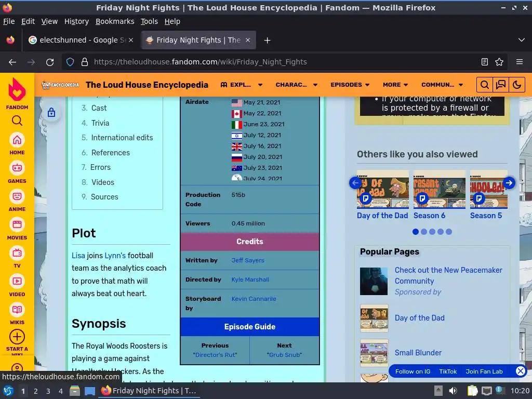This screenshot has width=532, height=399.
Task: Go to next episode Grub Snub
Action: 284,354
